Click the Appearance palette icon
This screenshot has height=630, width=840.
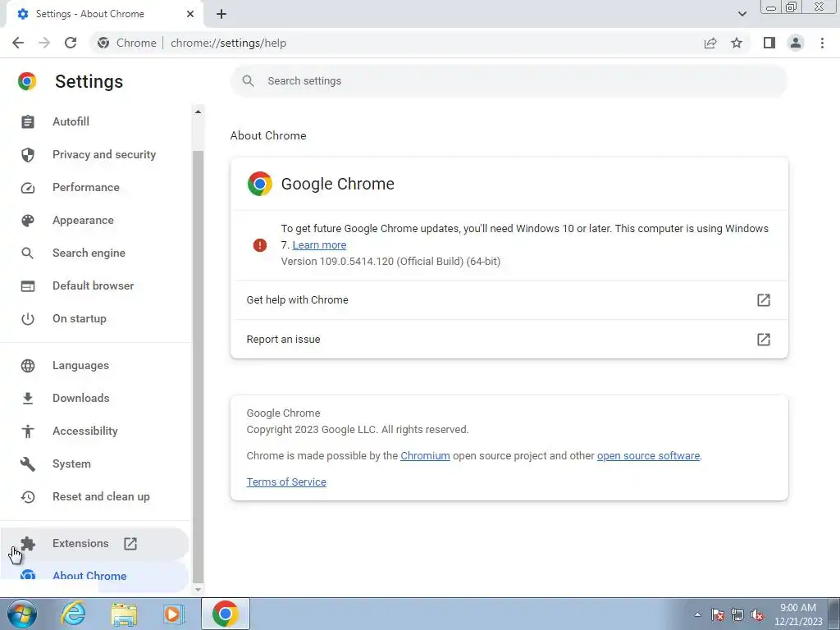coord(28,220)
